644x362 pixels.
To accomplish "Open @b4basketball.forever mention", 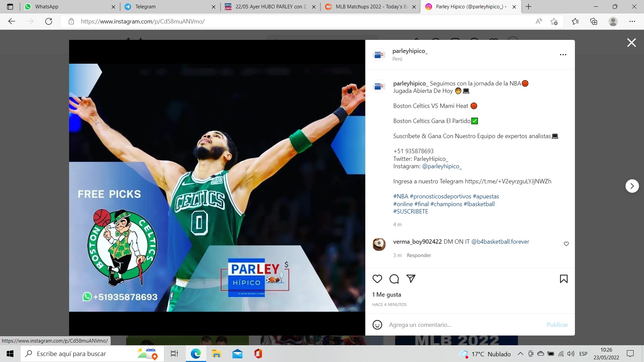I will (x=500, y=242).
